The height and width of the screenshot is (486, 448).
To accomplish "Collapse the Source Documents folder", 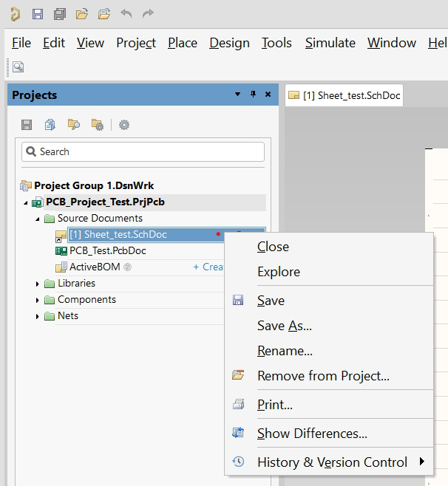I will point(38,219).
